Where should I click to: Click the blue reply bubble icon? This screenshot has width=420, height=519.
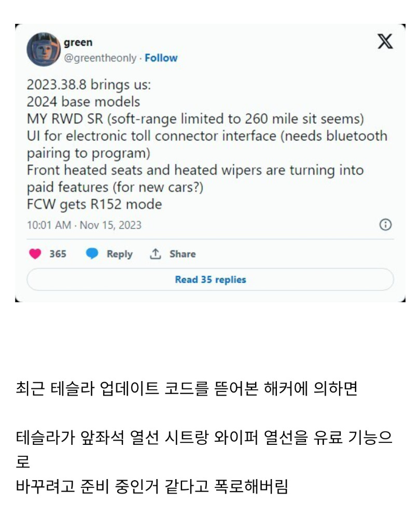coord(92,254)
